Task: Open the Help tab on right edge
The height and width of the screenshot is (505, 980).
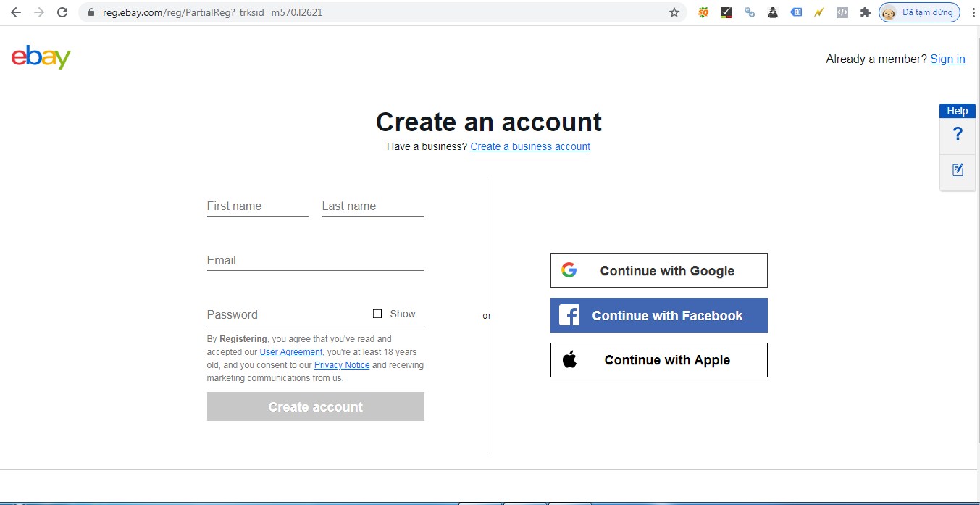Action: (x=957, y=111)
